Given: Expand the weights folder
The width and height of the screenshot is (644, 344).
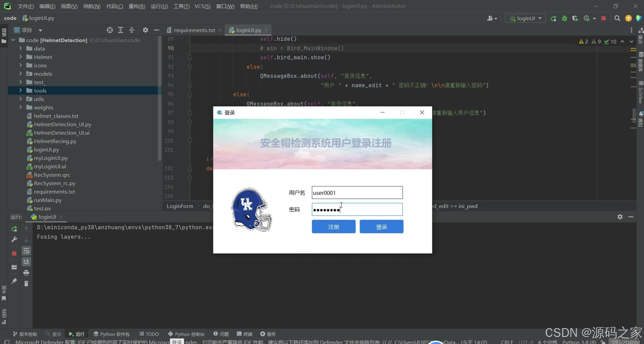Looking at the screenshot, I should point(20,107).
